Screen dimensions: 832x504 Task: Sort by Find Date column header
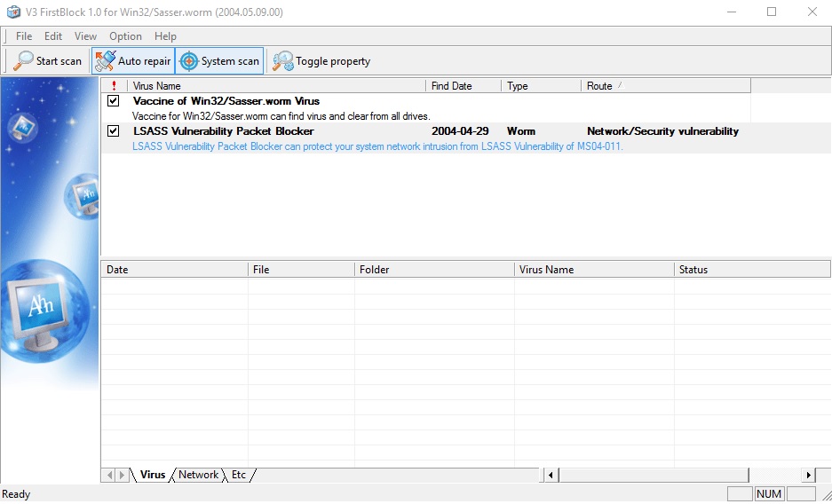(464, 86)
